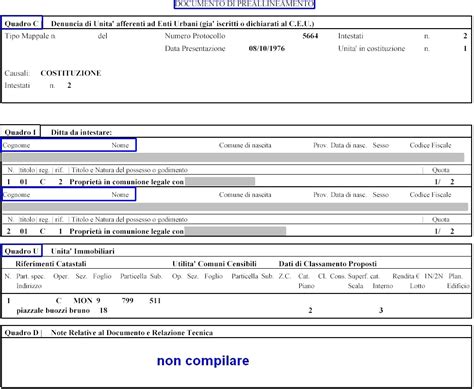Image resolution: width=474 pixels, height=389 pixels.
Task: Click the 'Quadro U' section label
Action: pyautogui.click(x=21, y=251)
